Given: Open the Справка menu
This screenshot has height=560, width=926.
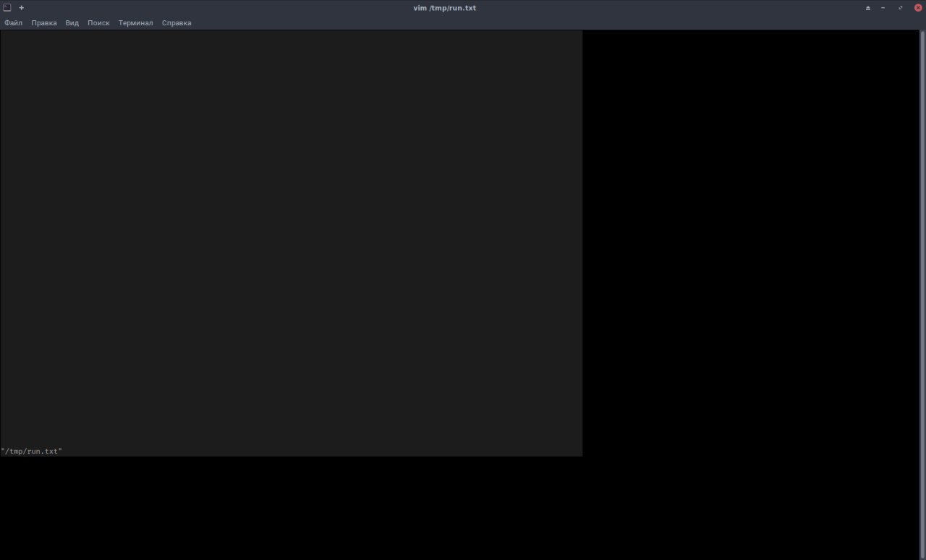Looking at the screenshot, I should [177, 23].
